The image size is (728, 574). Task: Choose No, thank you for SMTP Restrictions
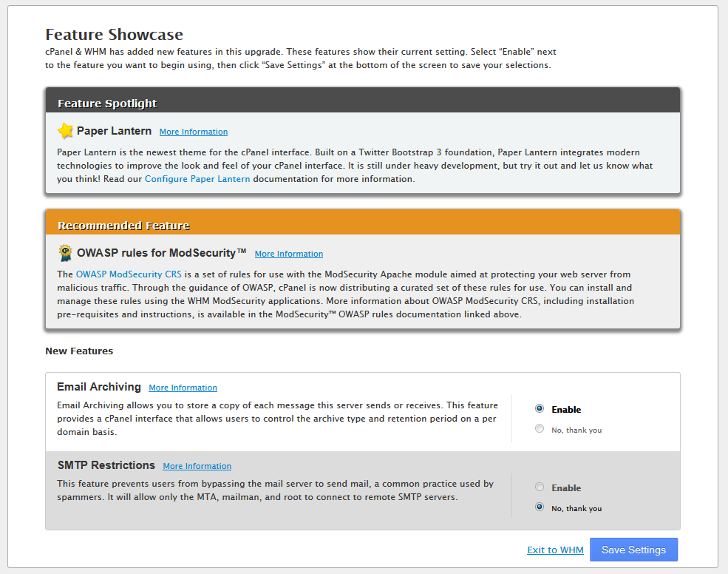[539, 507]
